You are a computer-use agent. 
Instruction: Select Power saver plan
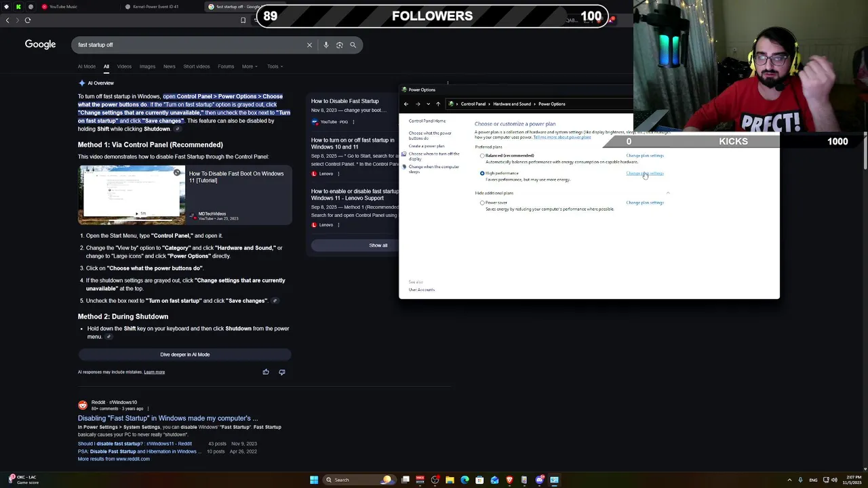tap(482, 203)
